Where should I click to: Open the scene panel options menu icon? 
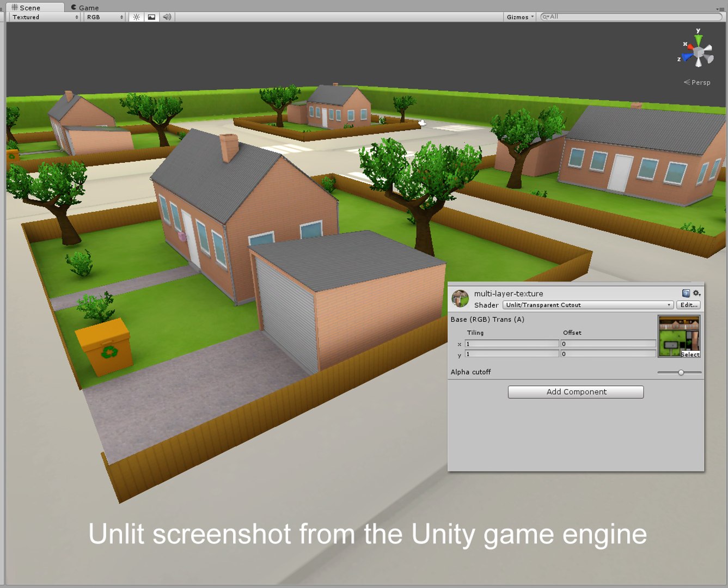720,8
